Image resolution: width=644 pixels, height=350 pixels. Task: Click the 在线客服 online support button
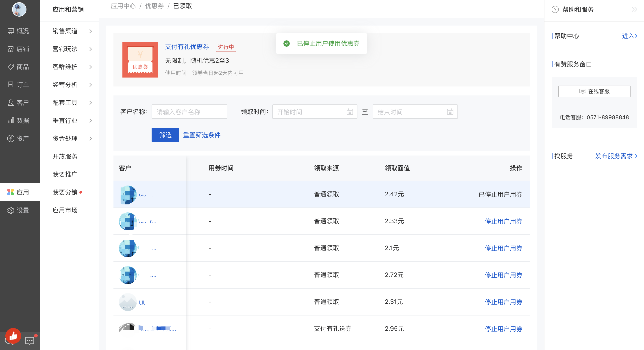click(594, 91)
